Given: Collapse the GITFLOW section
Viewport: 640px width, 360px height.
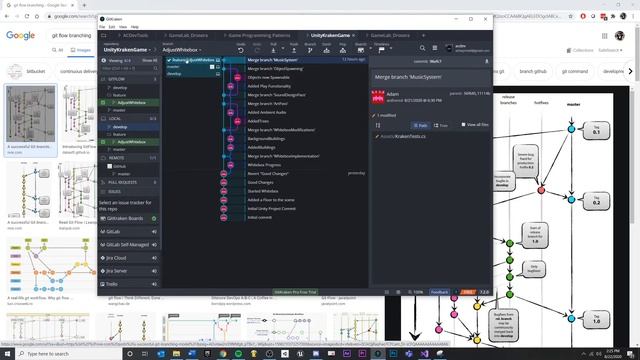Looking at the screenshot, I should click(x=129, y=79).
